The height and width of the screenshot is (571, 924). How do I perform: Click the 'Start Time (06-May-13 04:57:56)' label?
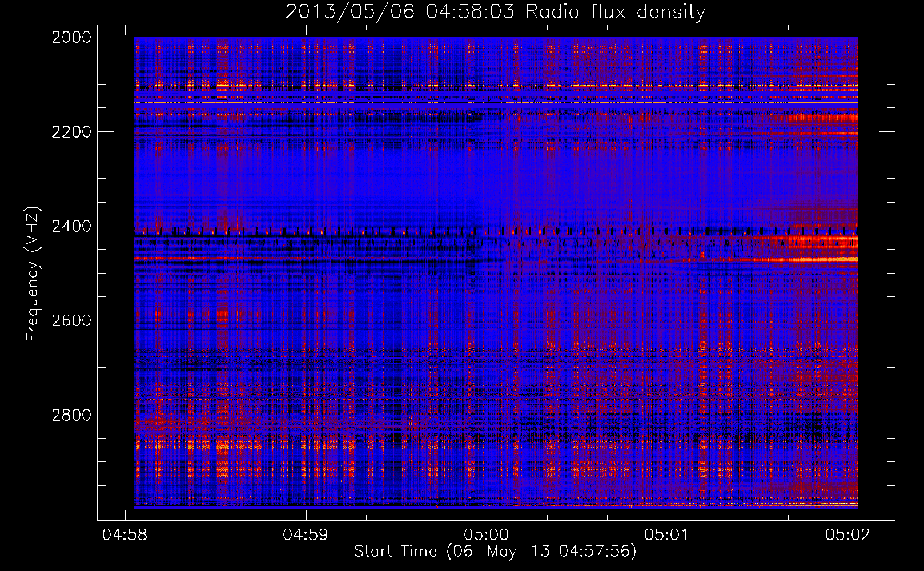click(495, 552)
